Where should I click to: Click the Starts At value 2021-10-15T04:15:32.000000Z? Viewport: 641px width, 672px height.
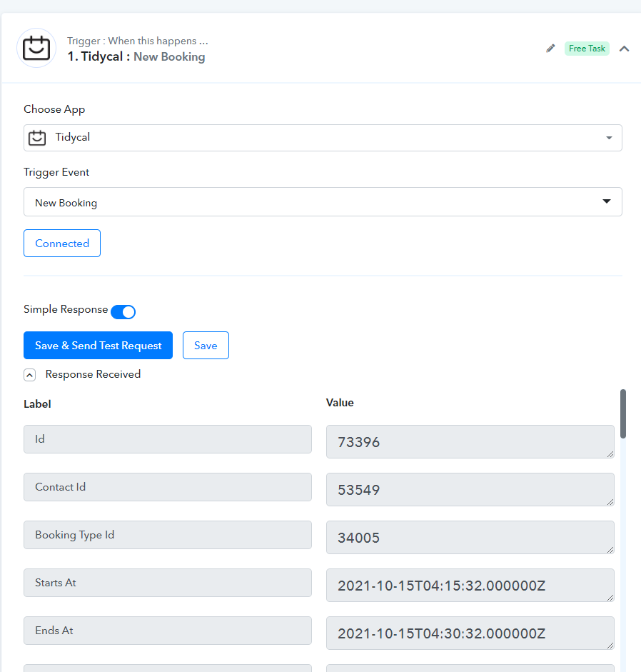pyautogui.click(x=470, y=586)
